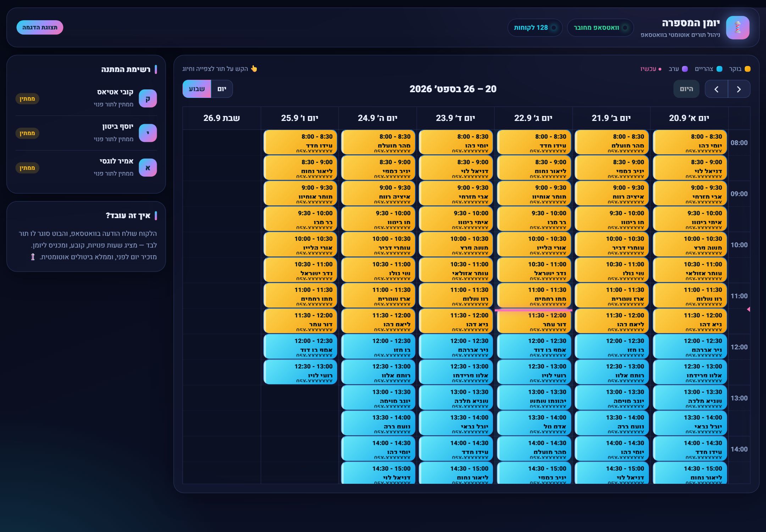
Task: Click the רשימת המתנה panel heading
Action: coord(126,70)
